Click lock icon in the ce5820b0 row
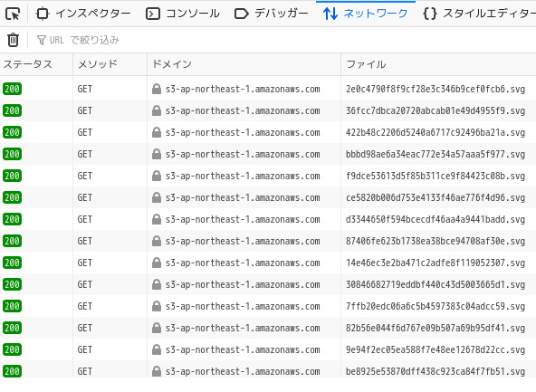Viewport: 536px width, 392px height. pos(157,197)
